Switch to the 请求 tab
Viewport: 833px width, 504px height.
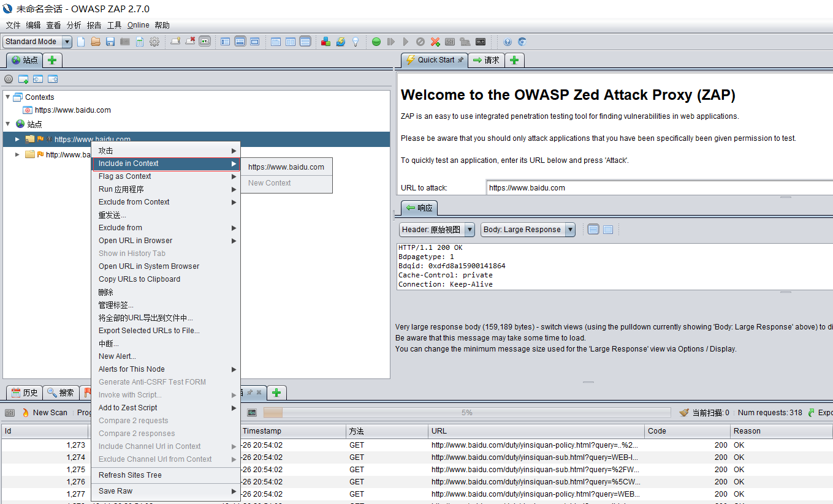click(x=486, y=60)
